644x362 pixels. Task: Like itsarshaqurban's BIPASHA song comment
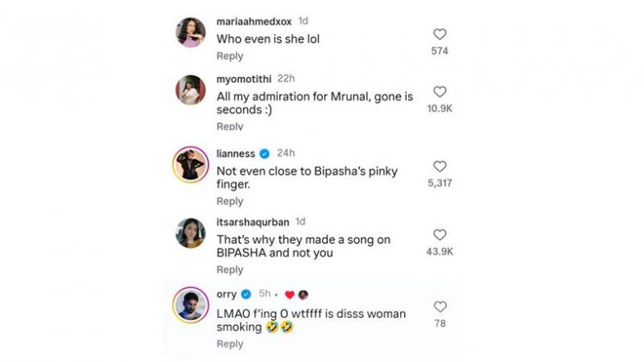[x=440, y=235]
